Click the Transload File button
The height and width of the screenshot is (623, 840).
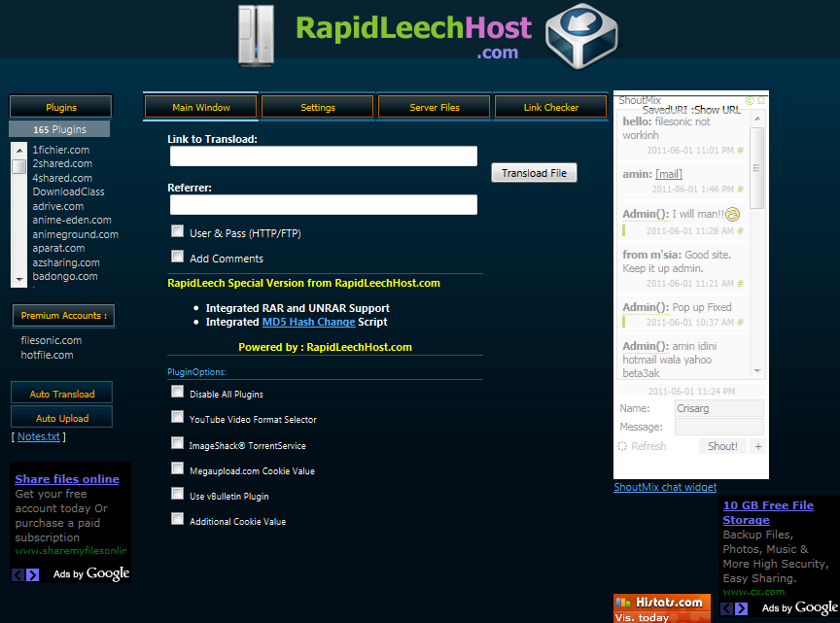[532, 172]
